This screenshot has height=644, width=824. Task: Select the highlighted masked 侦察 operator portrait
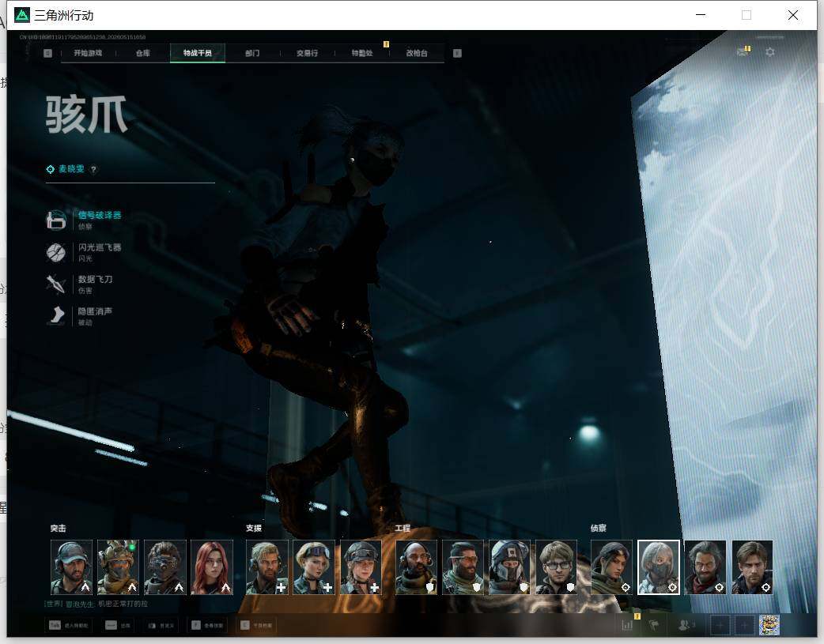point(659,567)
